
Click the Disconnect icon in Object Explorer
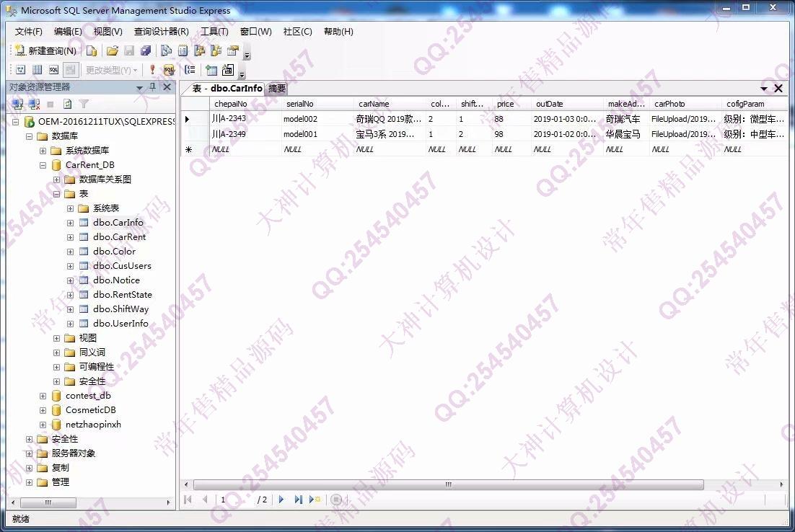click(x=34, y=105)
